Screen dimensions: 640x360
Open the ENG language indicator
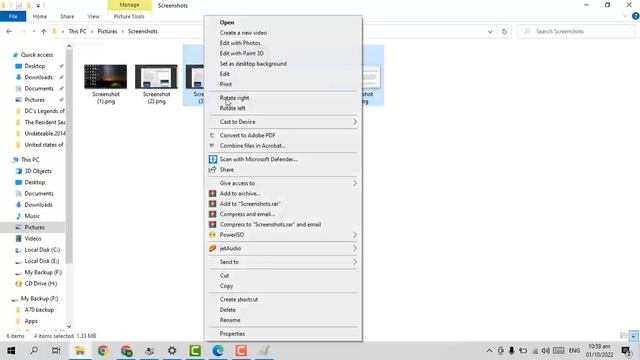(x=574, y=351)
